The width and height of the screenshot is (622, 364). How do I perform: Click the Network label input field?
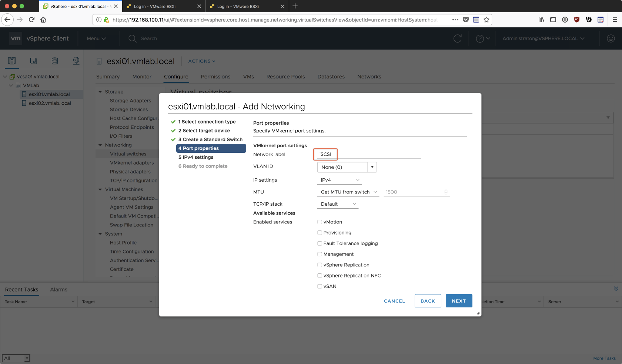368,154
